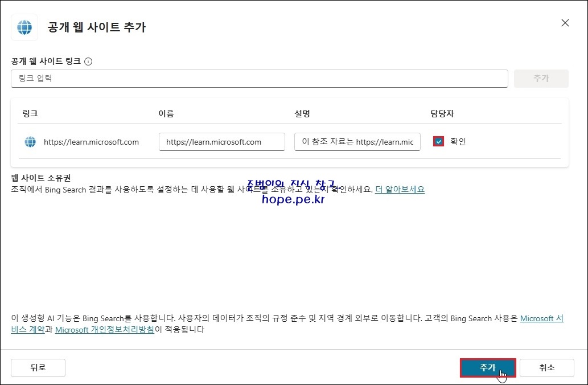
Task: Click the 이름 field containing https://learn.microsoft.com
Action: 221,142
